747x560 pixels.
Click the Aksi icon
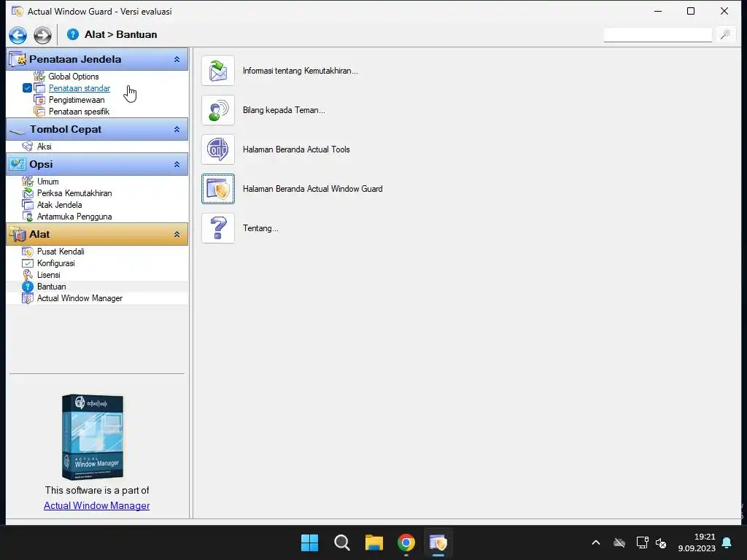[28, 147]
